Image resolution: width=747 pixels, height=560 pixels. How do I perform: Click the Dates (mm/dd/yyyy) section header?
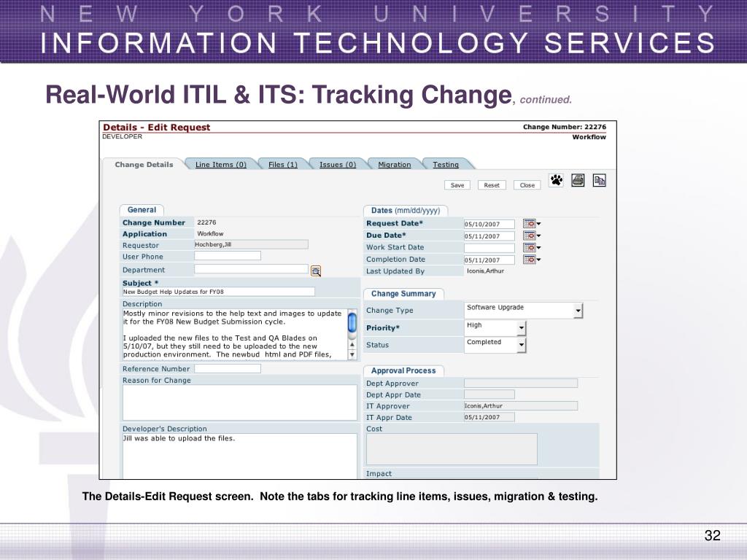[x=406, y=211]
